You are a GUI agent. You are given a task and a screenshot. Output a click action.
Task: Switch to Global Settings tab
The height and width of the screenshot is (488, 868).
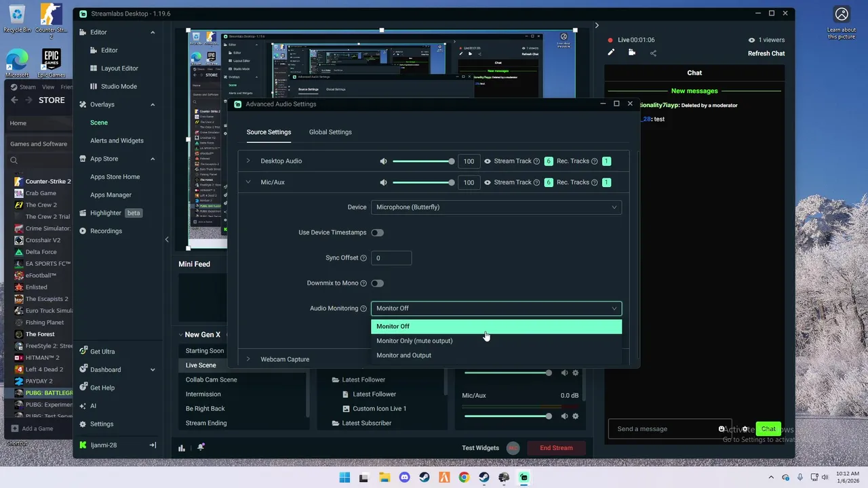click(x=330, y=132)
